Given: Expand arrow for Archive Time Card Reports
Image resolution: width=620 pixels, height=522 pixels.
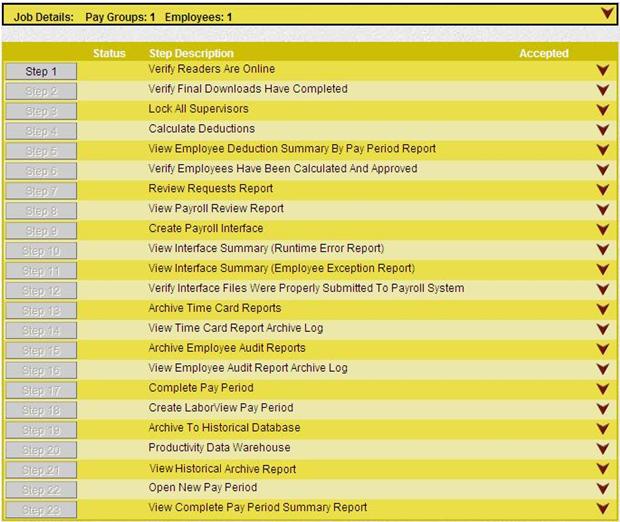Looking at the screenshot, I should (602, 309).
